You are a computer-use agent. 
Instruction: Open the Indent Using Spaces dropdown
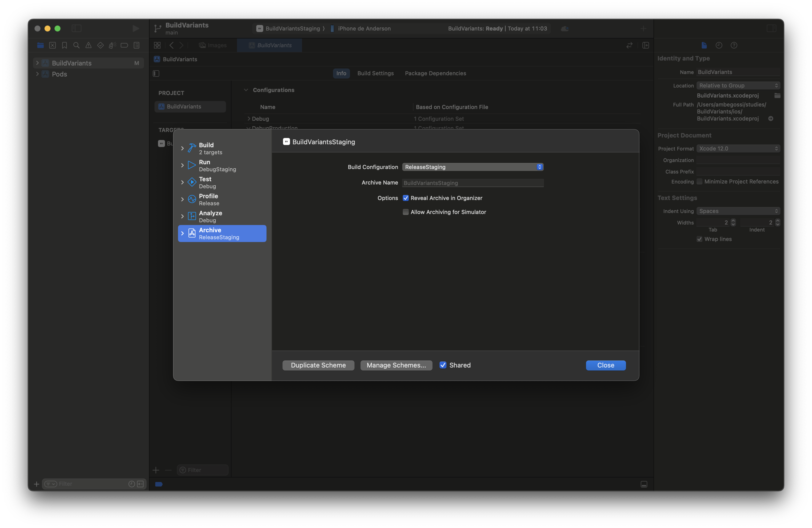click(738, 211)
